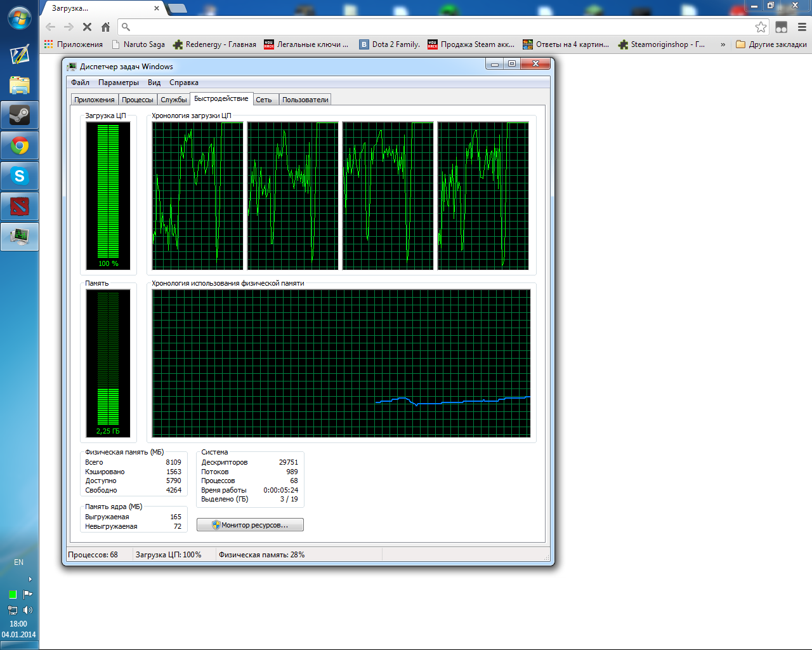Open Dota 2 from the taskbar
Image resolution: width=812 pixels, height=650 pixels.
point(20,206)
